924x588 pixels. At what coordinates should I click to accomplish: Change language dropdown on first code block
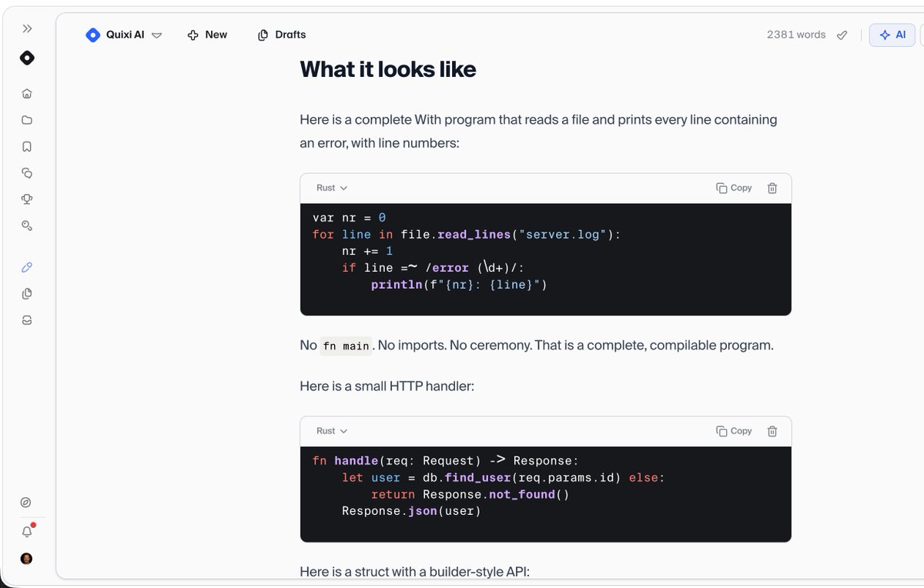(x=332, y=188)
